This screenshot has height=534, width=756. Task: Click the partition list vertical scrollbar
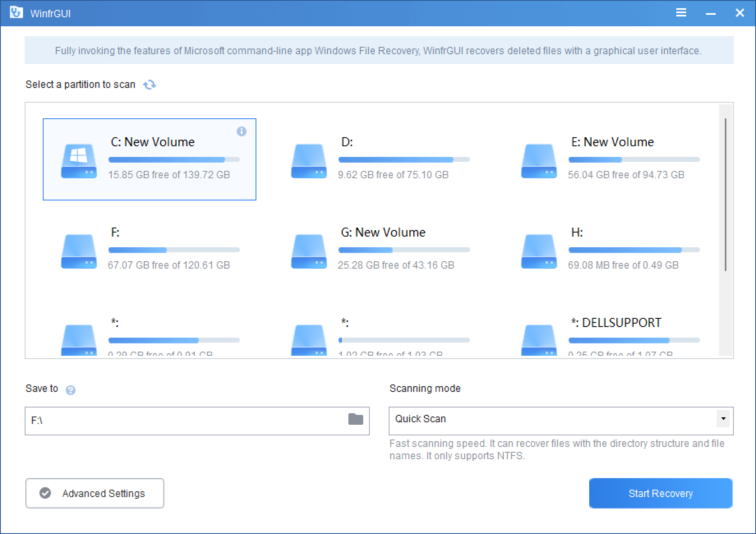[x=726, y=195]
